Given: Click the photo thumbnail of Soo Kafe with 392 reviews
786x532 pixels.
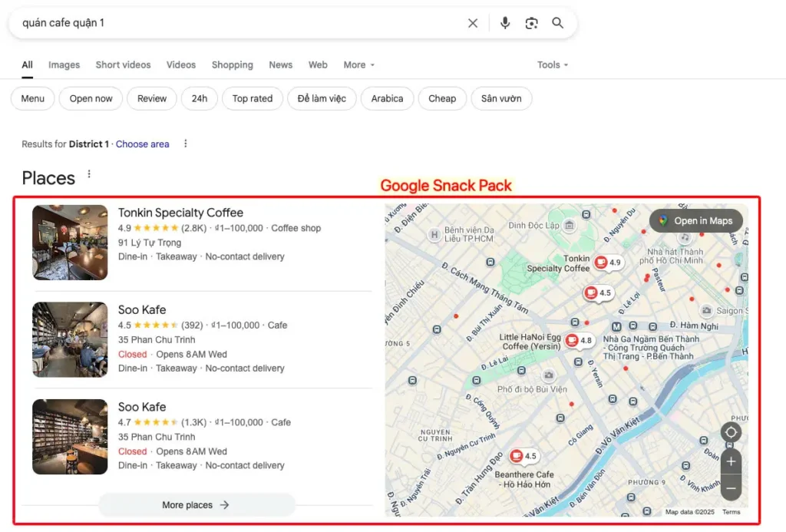Looking at the screenshot, I should click(70, 339).
